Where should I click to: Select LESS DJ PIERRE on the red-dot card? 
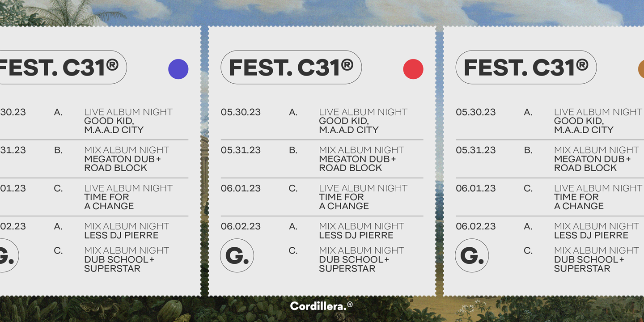coord(356,235)
